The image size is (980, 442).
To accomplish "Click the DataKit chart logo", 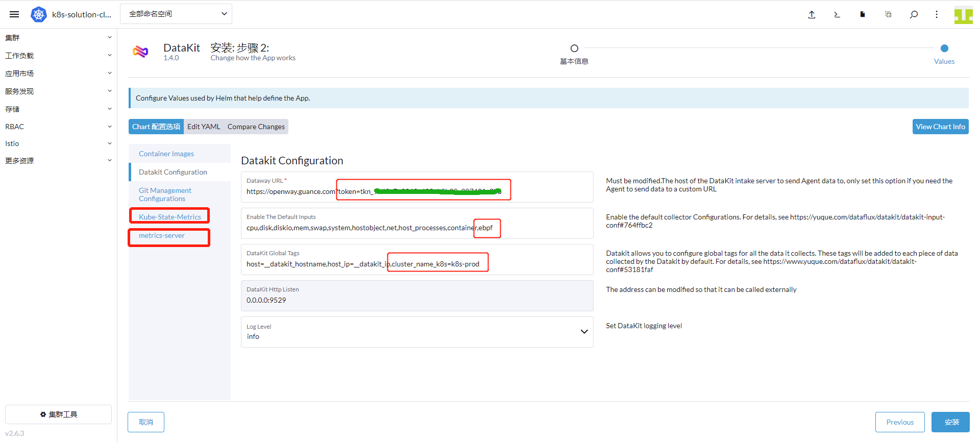I will (x=140, y=51).
